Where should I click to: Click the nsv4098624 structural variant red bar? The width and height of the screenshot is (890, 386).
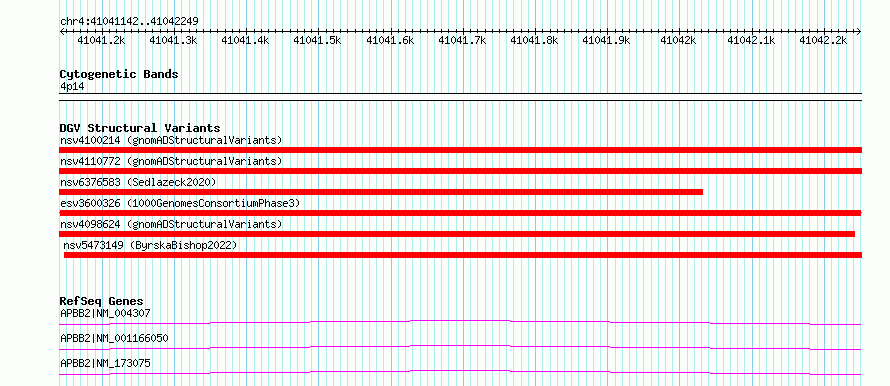(x=457, y=234)
